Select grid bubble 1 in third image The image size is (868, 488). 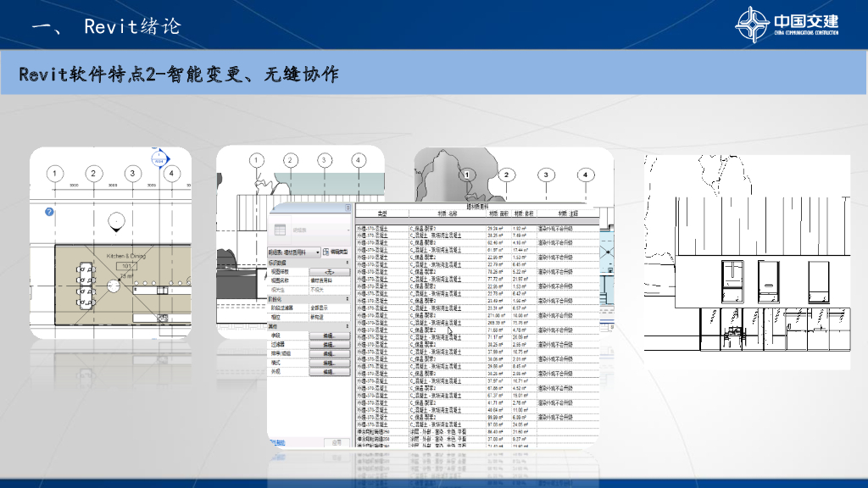467,175
